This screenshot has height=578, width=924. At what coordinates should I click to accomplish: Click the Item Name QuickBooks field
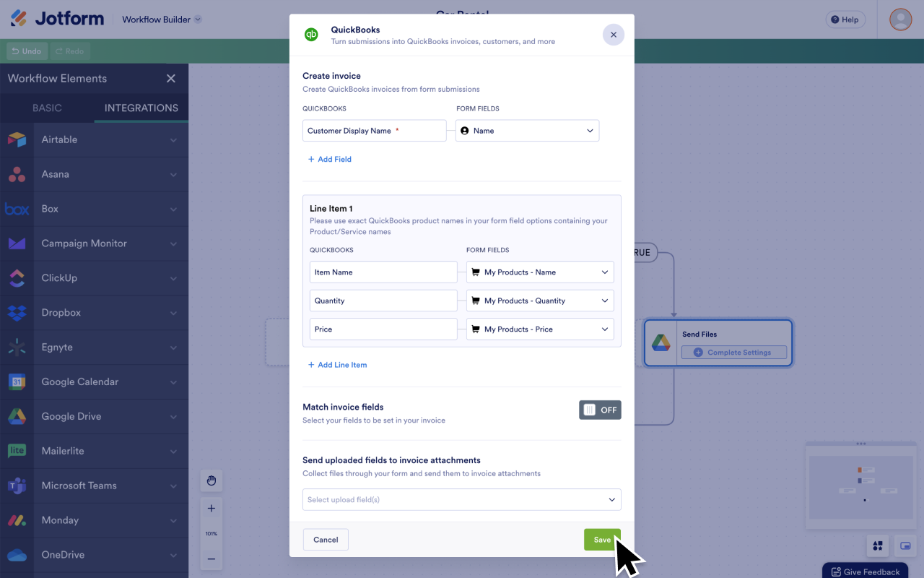coord(383,272)
